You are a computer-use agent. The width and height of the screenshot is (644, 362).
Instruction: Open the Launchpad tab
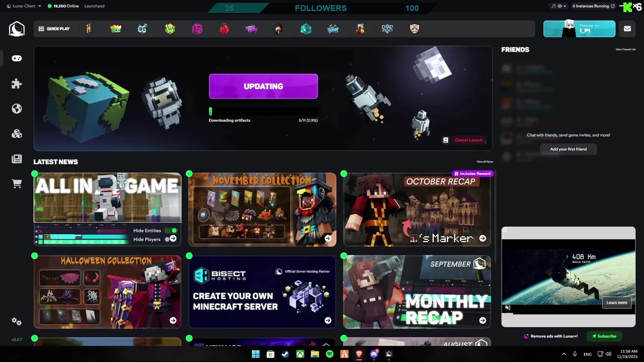point(95,6)
